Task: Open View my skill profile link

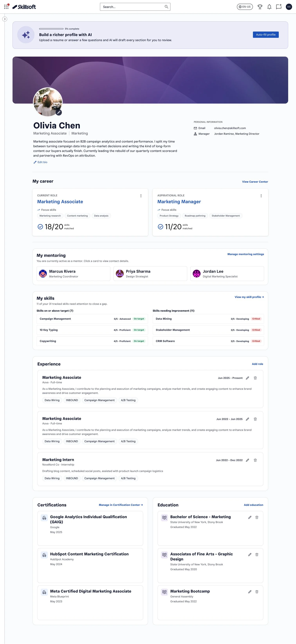Action: point(249,297)
